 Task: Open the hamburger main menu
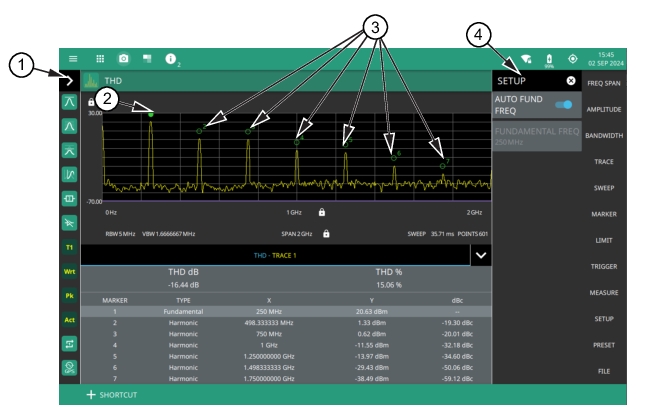(73, 59)
